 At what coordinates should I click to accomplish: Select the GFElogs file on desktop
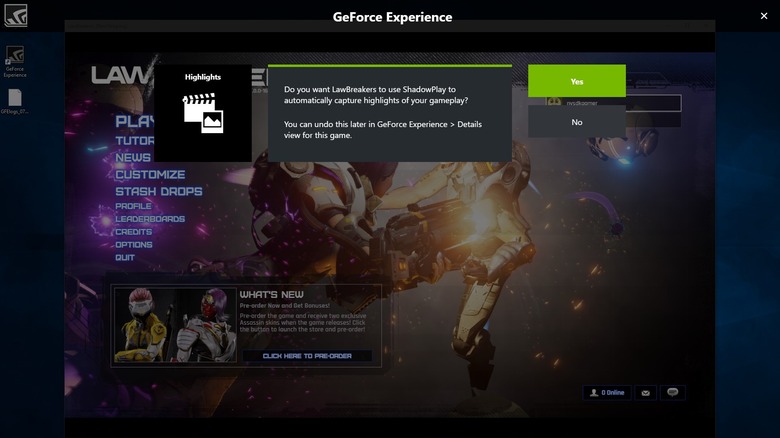tap(15, 102)
